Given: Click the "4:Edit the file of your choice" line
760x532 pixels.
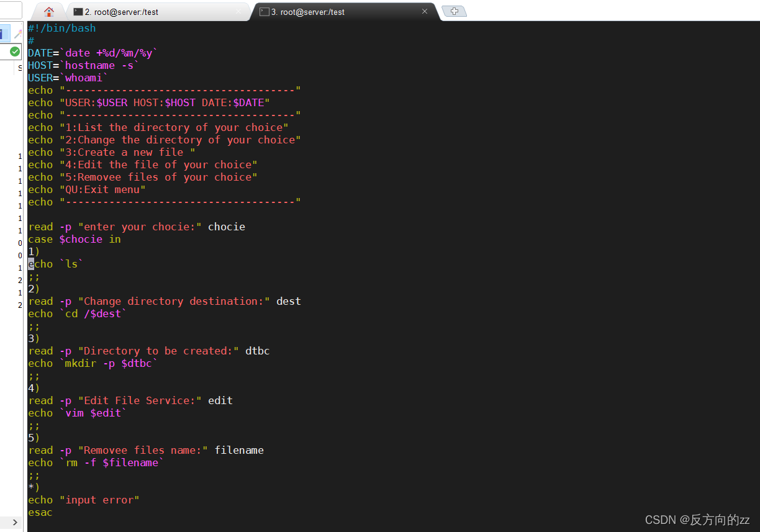Looking at the screenshot, I should coord(143,165).
